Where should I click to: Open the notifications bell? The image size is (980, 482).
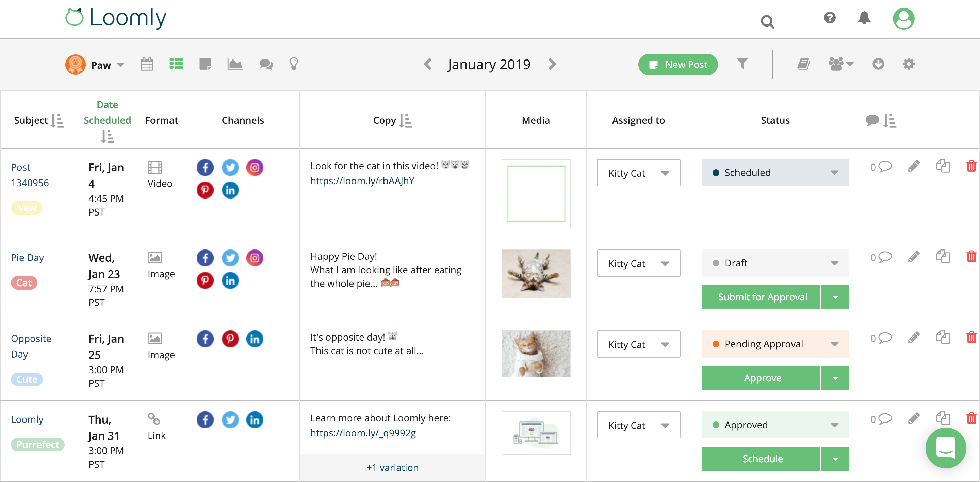864,18
